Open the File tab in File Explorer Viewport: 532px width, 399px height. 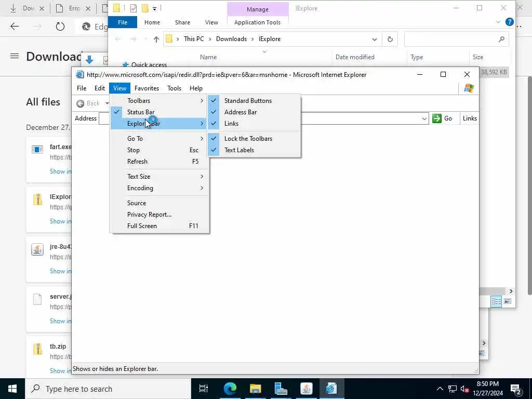point(123,22)
